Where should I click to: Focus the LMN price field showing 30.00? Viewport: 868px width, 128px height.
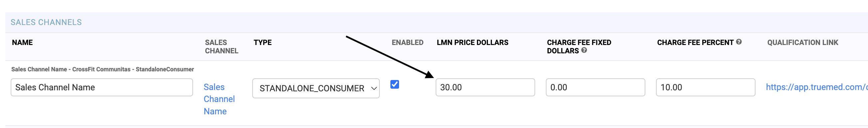[485, 87]
